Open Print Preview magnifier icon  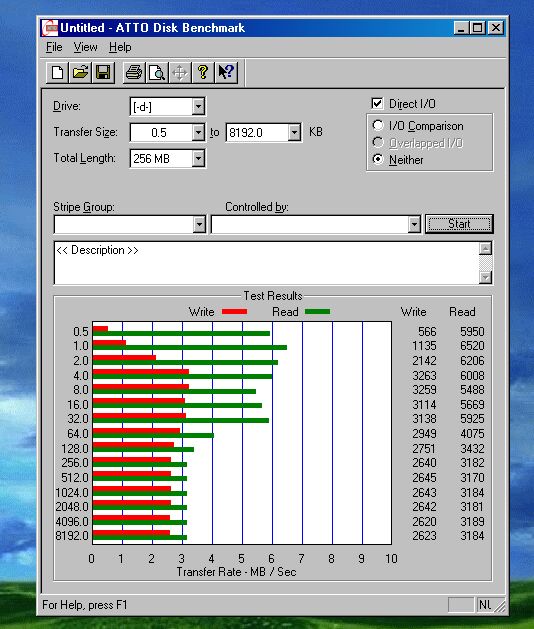(x=157, y=73)
